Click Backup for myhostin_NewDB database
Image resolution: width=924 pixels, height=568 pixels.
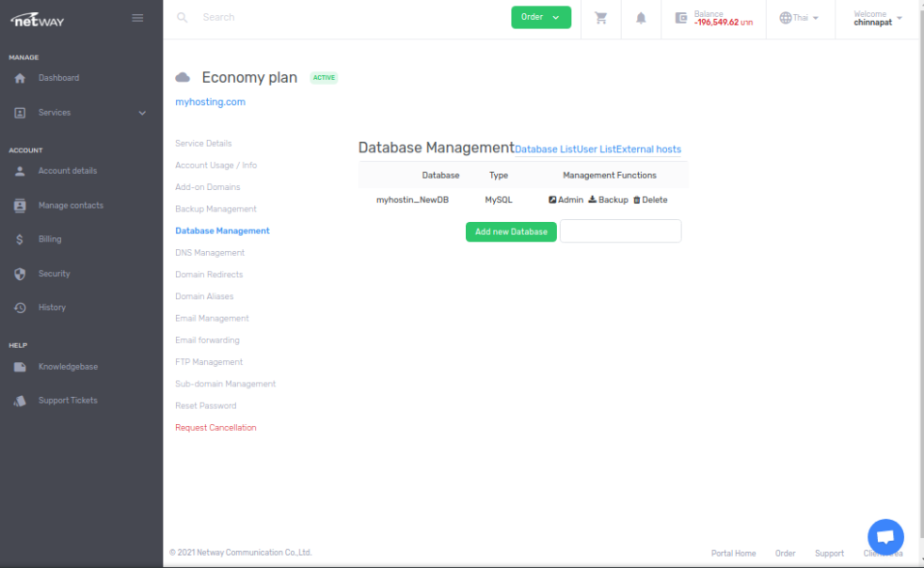608,200
